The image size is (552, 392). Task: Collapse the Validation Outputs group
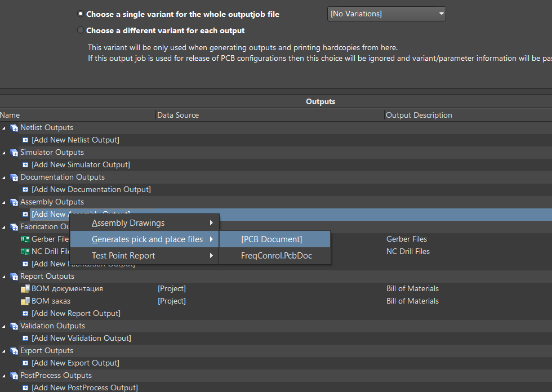point(4,326)
